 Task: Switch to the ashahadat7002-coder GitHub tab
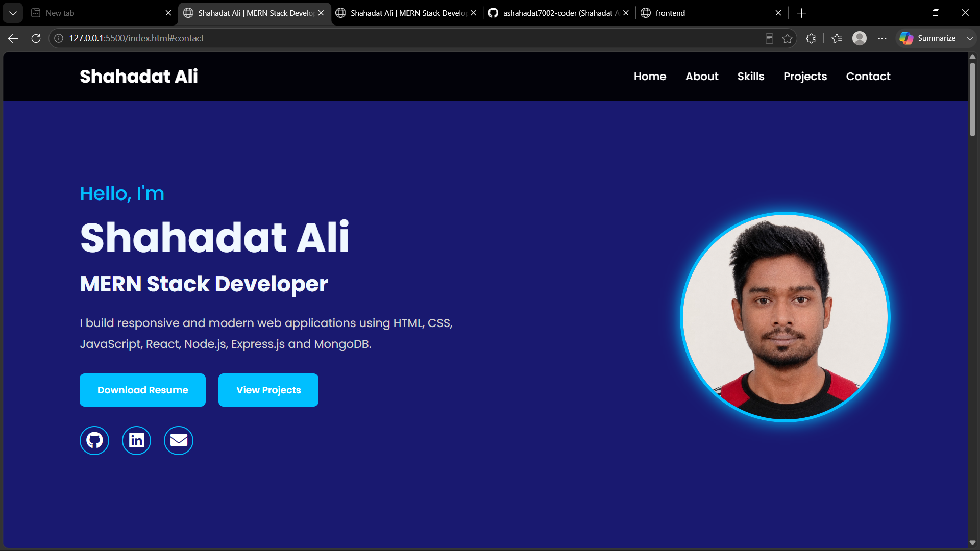tap(559, 13)
